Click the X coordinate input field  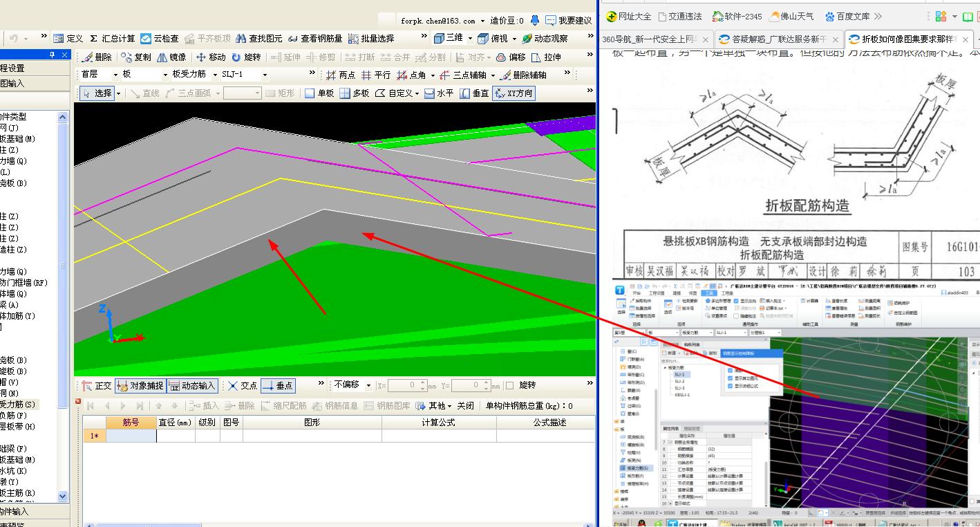(407, 385)
